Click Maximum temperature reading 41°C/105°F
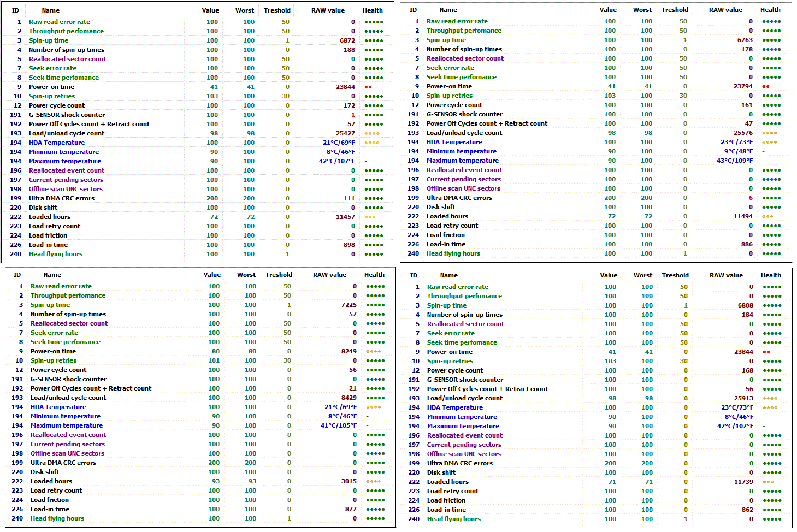This screenshot has height=532, width=797. [338, 425]
